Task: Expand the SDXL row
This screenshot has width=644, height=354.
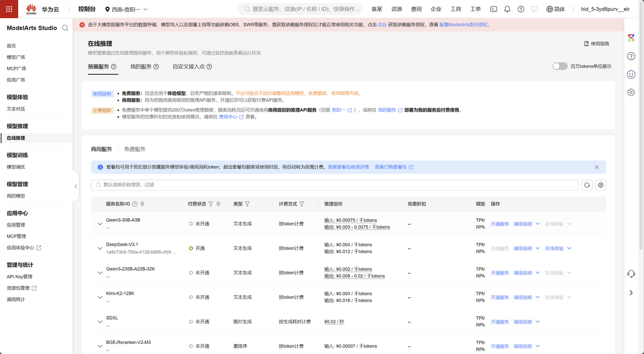Action: click(x=100, y=321)
